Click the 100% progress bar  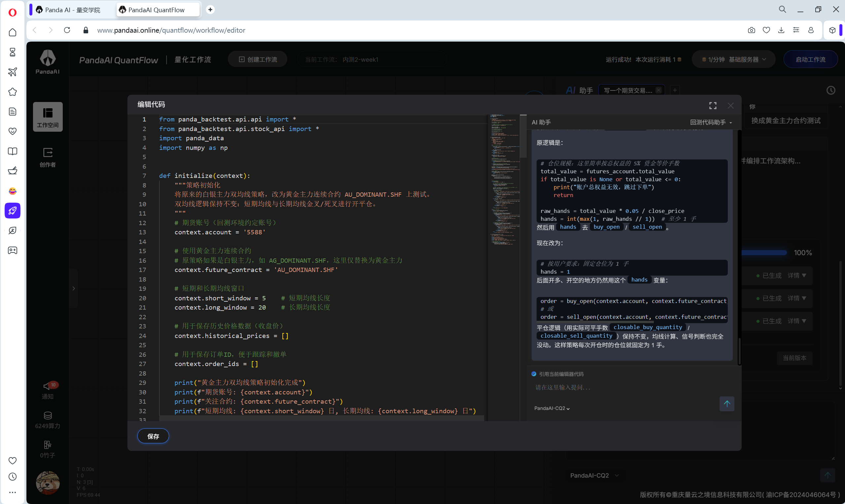click(764, 253)
